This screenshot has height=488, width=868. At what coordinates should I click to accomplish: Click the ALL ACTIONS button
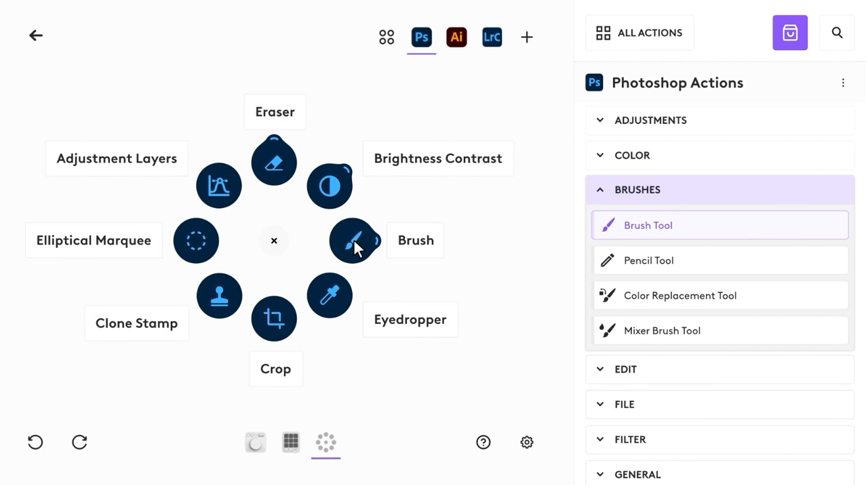pyautogui.click(x=639, y=33)
